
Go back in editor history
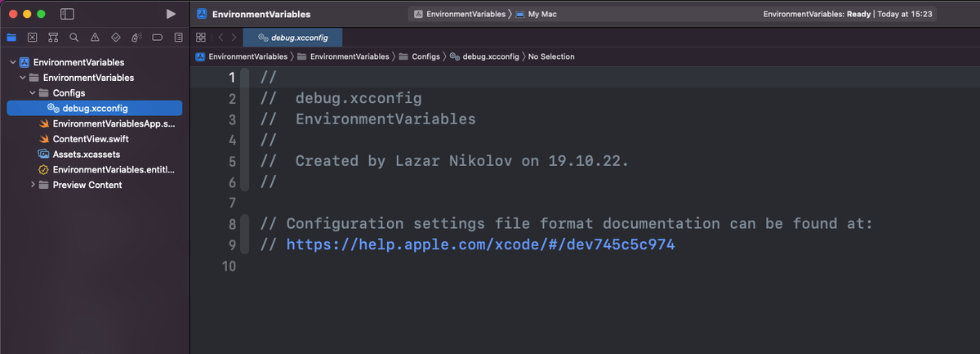click(x=220, y=38)
